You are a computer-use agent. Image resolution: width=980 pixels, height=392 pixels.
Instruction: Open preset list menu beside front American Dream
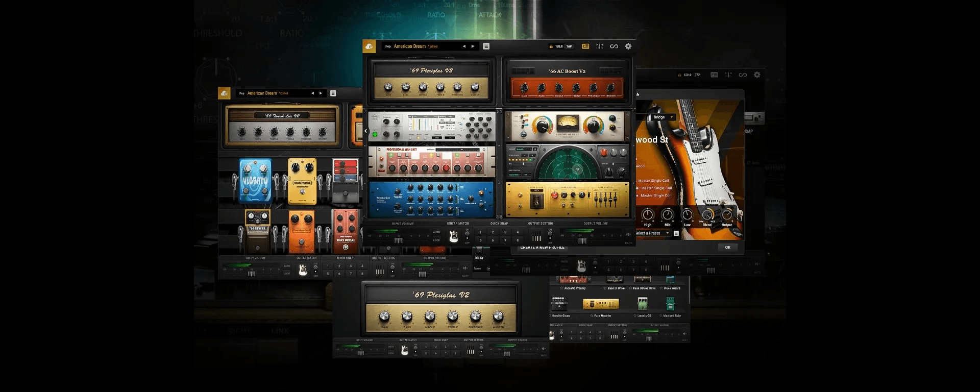click(x=486, y=46)
